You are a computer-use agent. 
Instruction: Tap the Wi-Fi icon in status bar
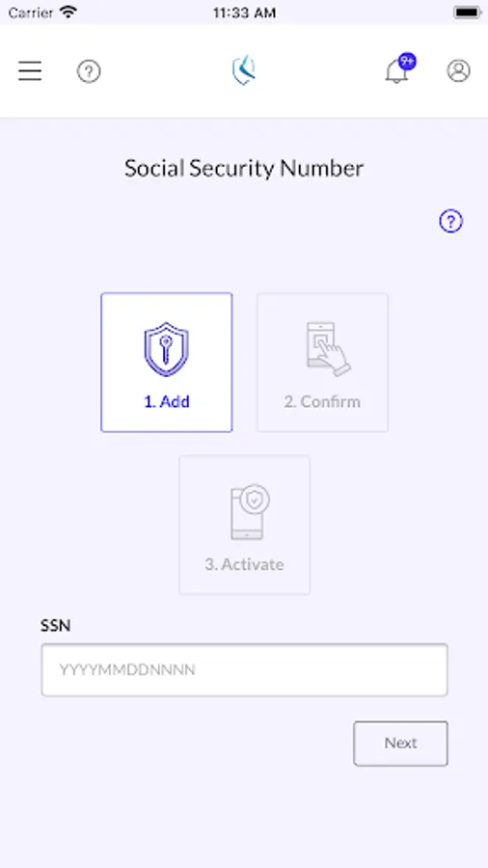68,12
